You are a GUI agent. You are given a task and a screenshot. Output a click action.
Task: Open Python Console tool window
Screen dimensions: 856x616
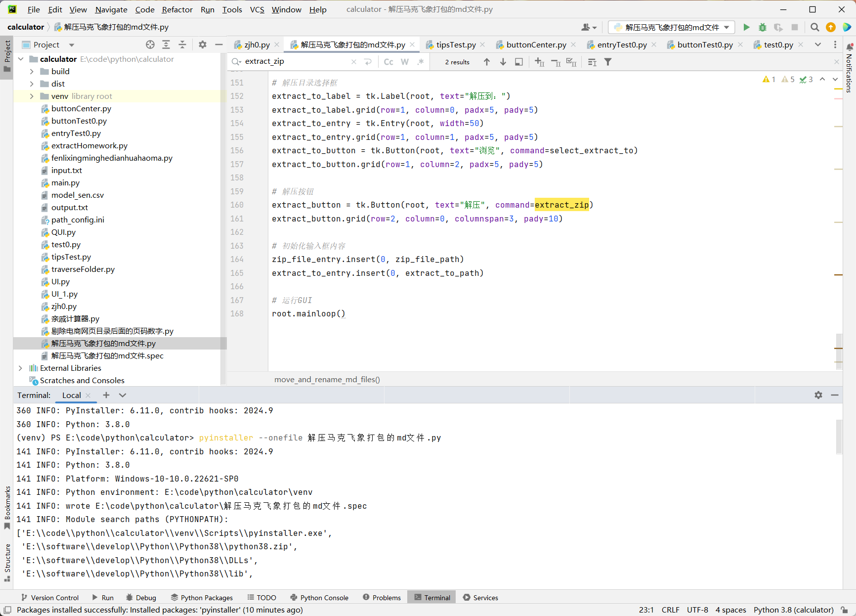[x=319, y=598]
